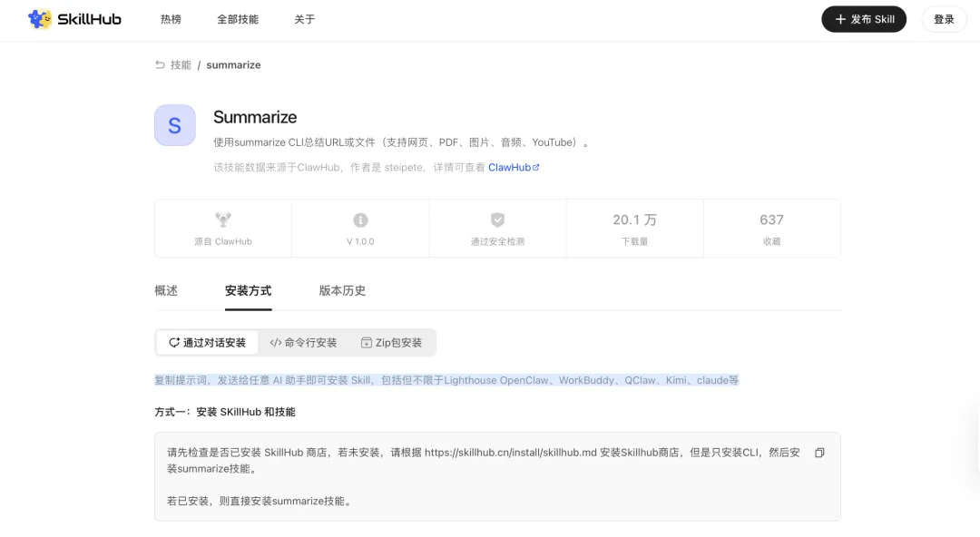Select 通过对话安装 option
The width and height of the screenshot is (980, 537).
pos(208,343)
